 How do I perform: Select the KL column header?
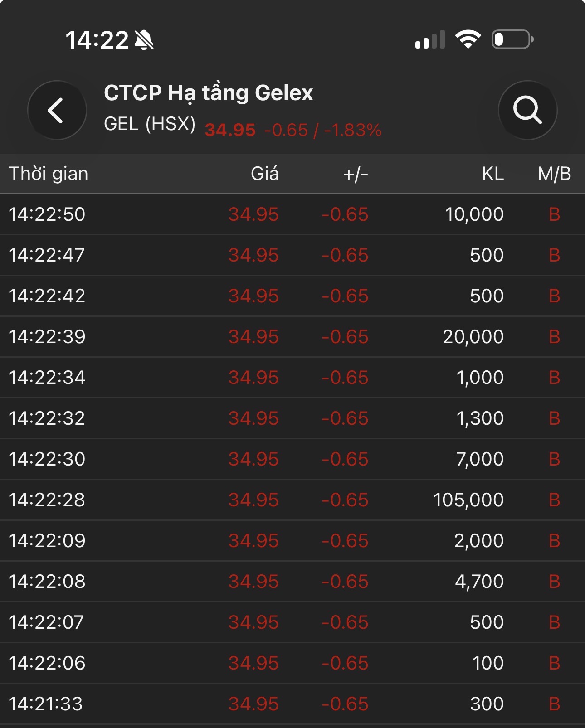click(x=492, y=174)
